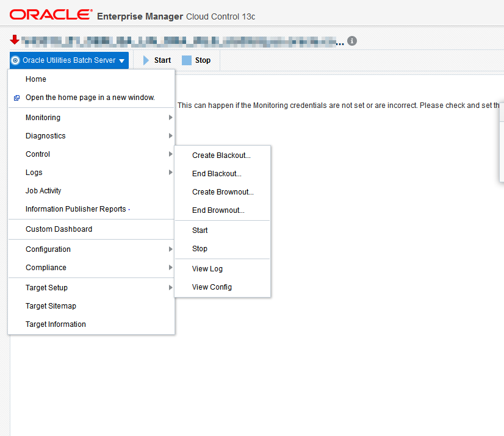
Task: Expand the Control submenu arrow
Action: pyautogui.click(x=171, y=154)
